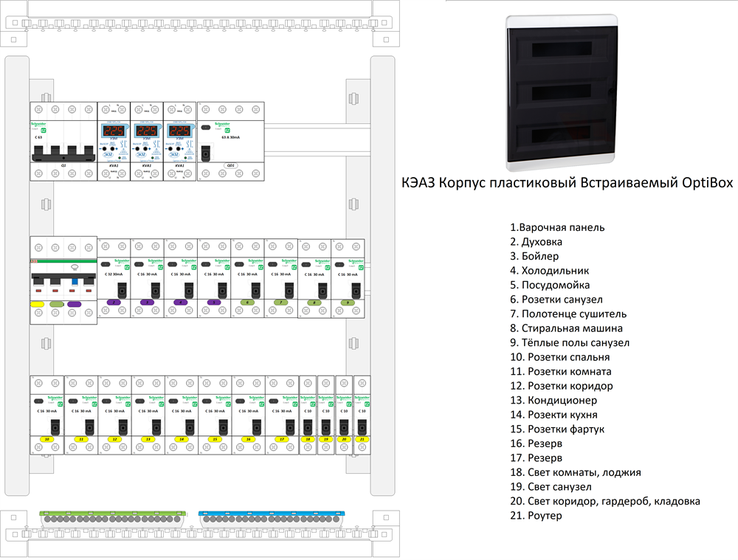Select list entry 11. Розетки комната
738x560 pixels.
(x=561, y=371)
